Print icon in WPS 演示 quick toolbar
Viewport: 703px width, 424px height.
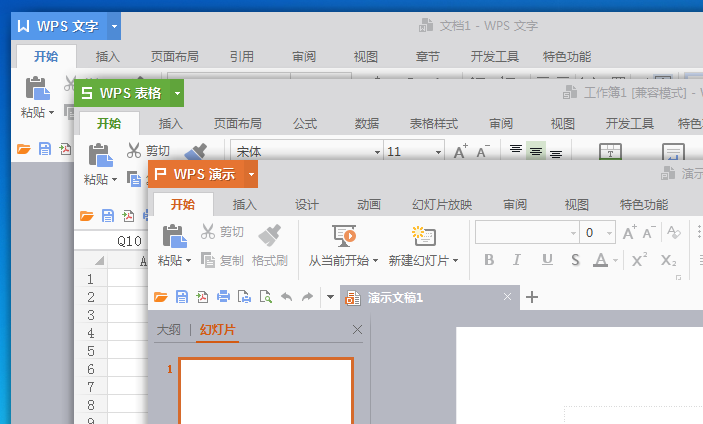click(223, 297)
